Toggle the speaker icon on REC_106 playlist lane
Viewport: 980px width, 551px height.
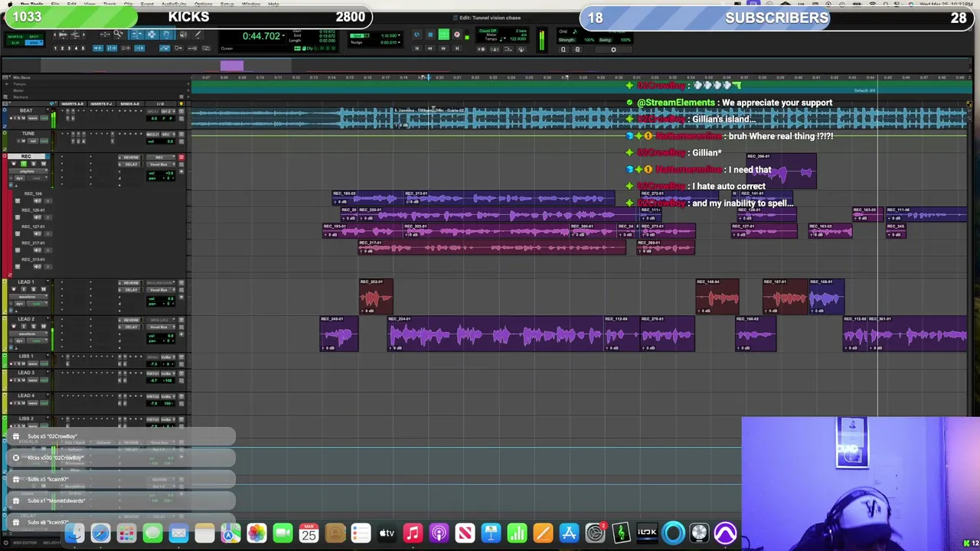(38, 201)
